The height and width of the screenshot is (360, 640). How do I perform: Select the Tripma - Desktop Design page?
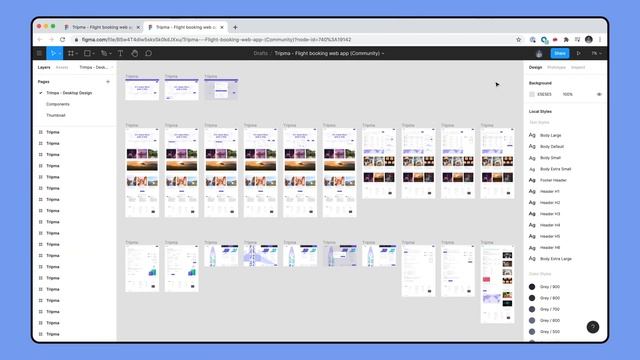click(x=69, y=93)
